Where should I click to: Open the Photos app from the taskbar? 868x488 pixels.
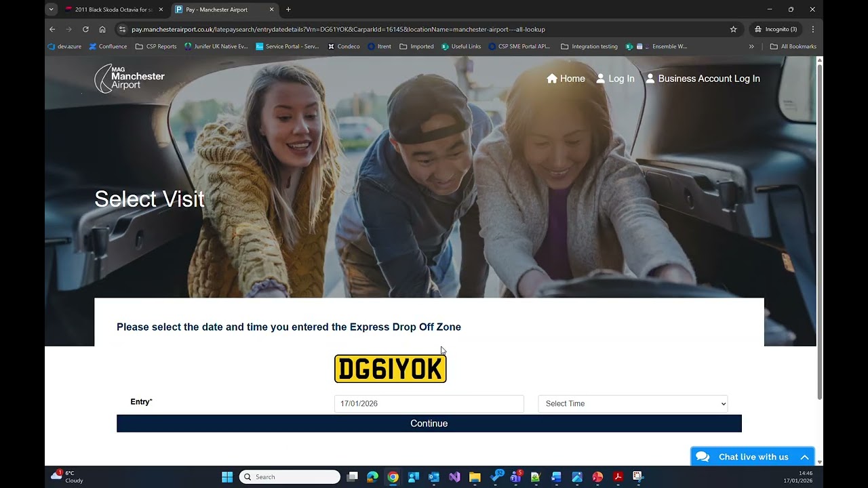click(x=577, y=476)
